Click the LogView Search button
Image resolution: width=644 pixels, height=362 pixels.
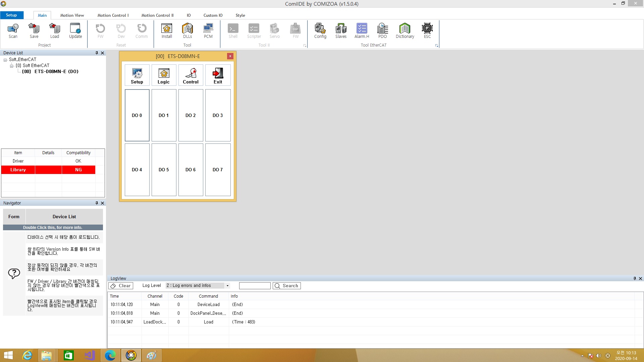(x=287, y=286)
